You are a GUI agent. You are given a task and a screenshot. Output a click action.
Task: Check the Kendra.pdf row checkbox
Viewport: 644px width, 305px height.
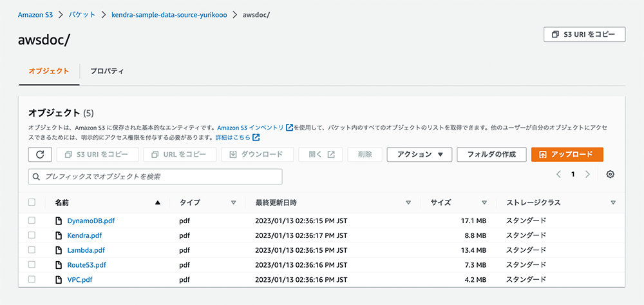pos(32,235)
